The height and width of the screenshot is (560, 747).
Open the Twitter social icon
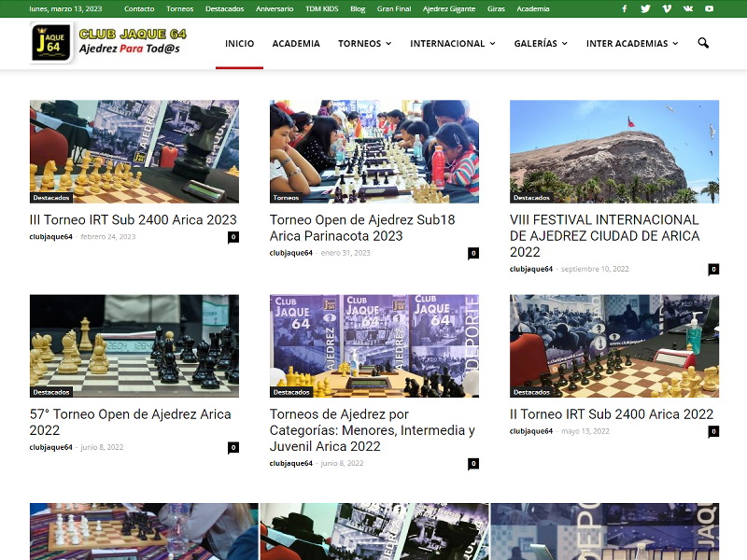tap(645, 8)
